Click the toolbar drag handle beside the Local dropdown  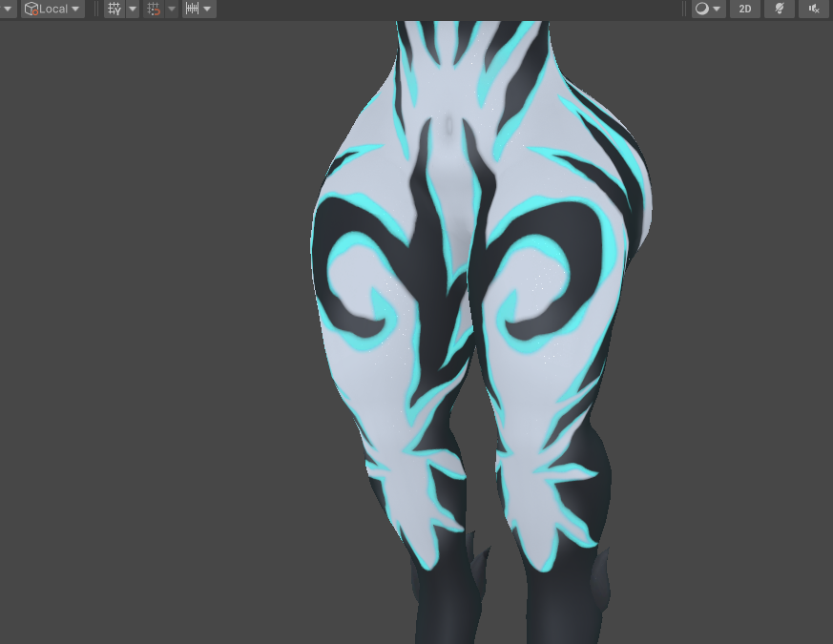click(x=96, y=9)
